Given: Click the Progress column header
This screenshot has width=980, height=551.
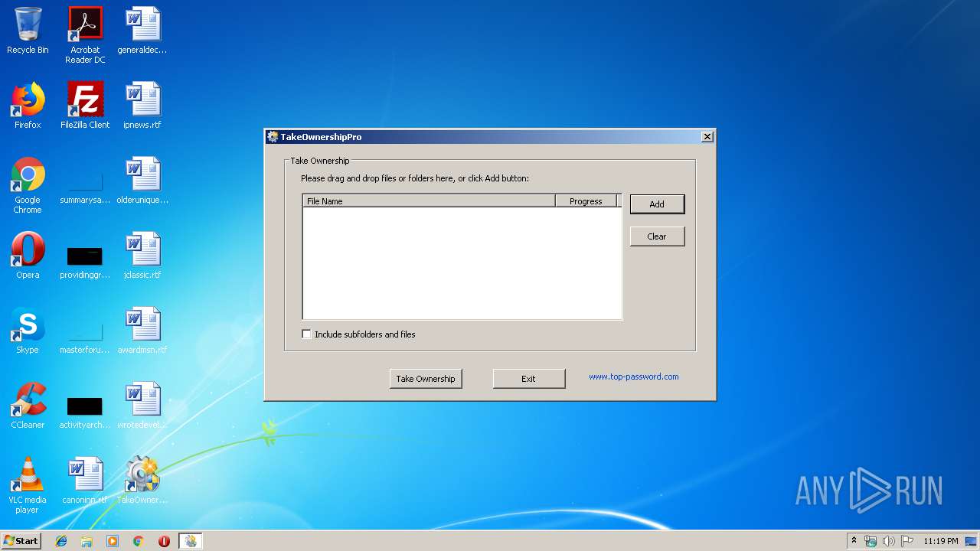Looking at the screenshot, I should pos(586,201).
